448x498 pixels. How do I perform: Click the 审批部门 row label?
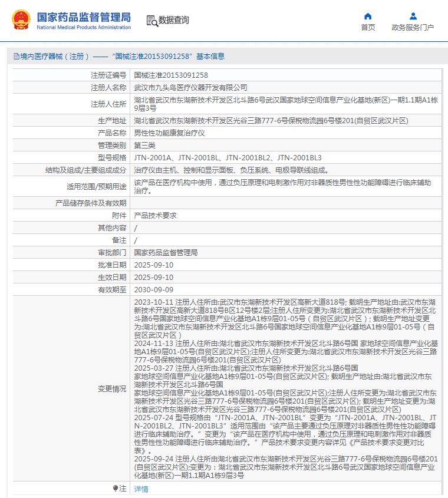(x=112, y=253)
